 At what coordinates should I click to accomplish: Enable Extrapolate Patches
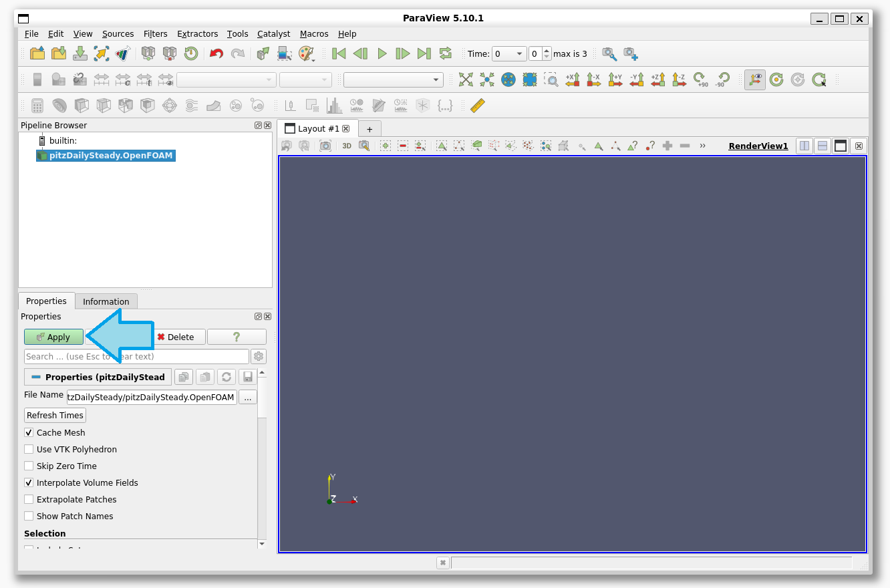tap(29, 500)
